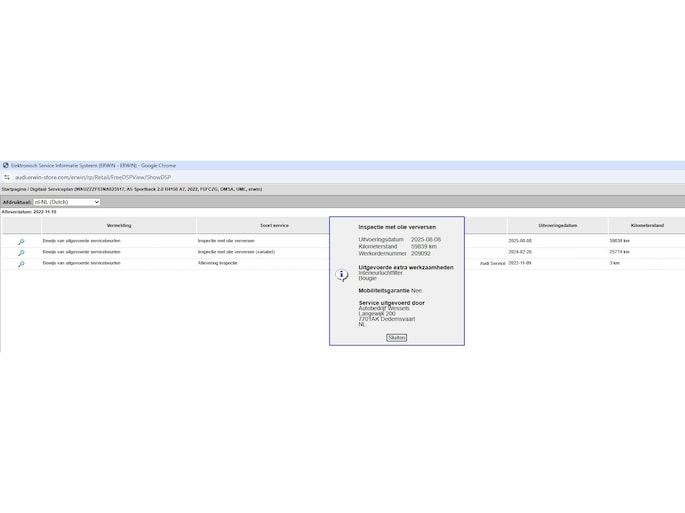Click the Vermelding column header
The image size is (685, 513).
point(119,226)
